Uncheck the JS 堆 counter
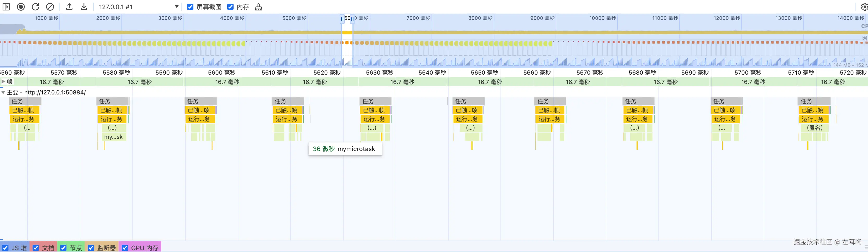The width and height of the screenshot is (868, 252). click(x=5, y=248)
